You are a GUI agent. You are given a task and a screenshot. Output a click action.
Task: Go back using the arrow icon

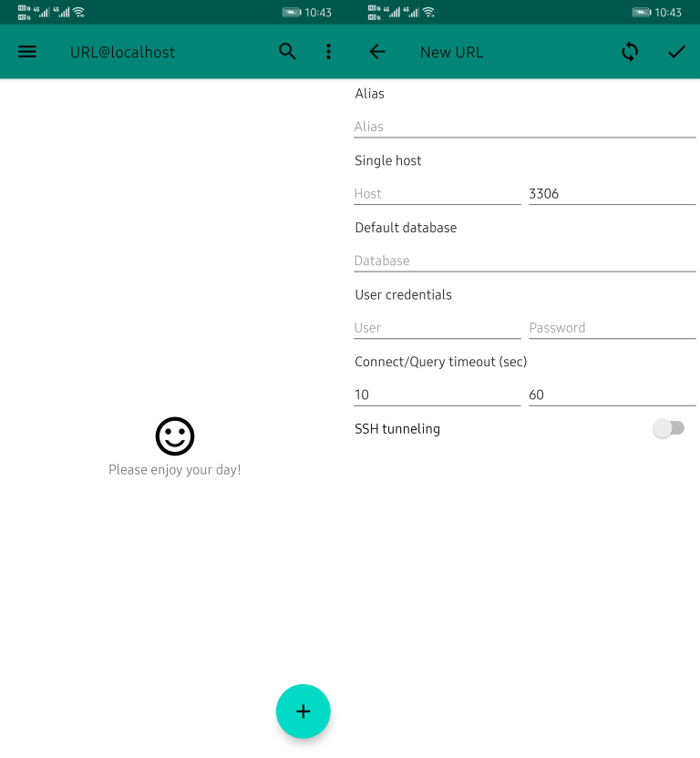click(x=377, y=52)
